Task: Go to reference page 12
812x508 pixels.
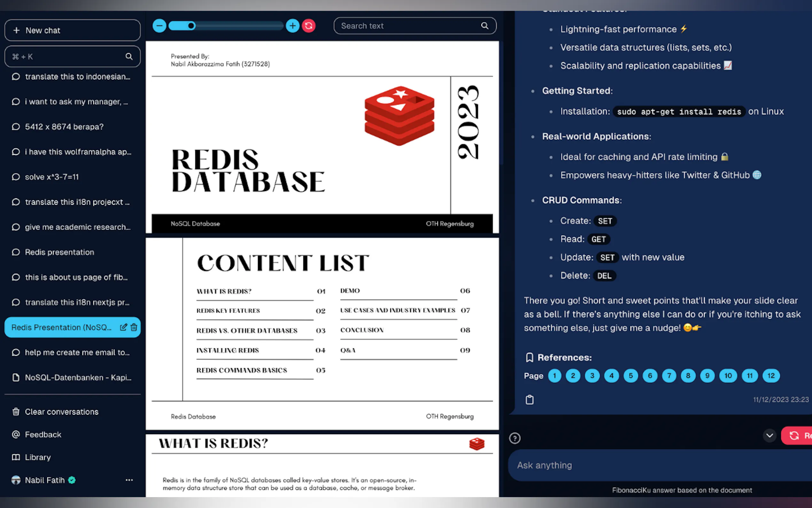Action: 771,376
